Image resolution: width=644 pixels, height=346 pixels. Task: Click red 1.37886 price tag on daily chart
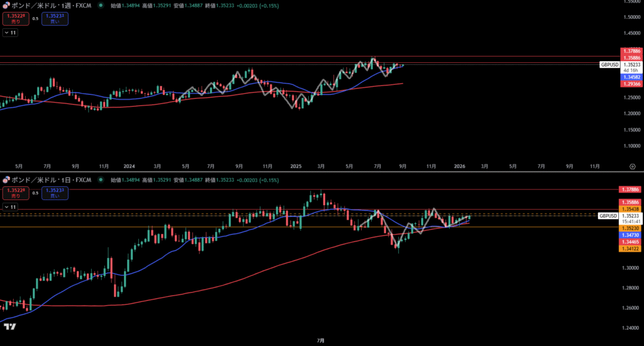(630, 189)
